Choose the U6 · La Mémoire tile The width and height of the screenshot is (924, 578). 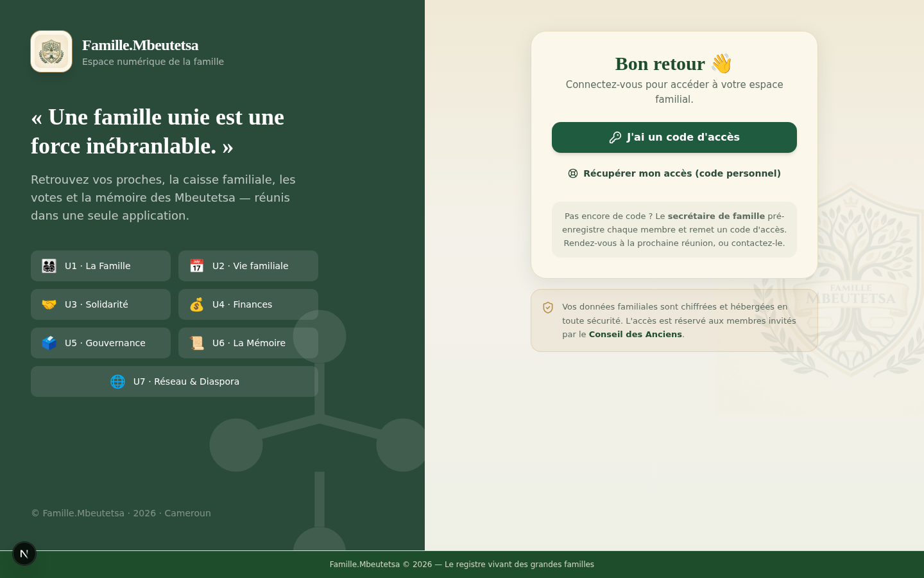point(248,343)
